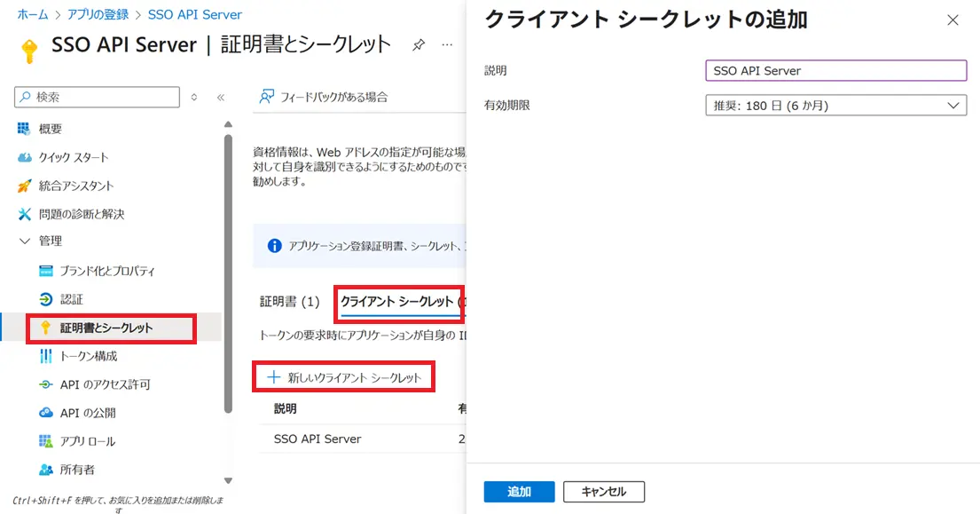This screenshot has height=514, width=980.
Task: Click the 追加 button
Action: click(x=519, y=492)
